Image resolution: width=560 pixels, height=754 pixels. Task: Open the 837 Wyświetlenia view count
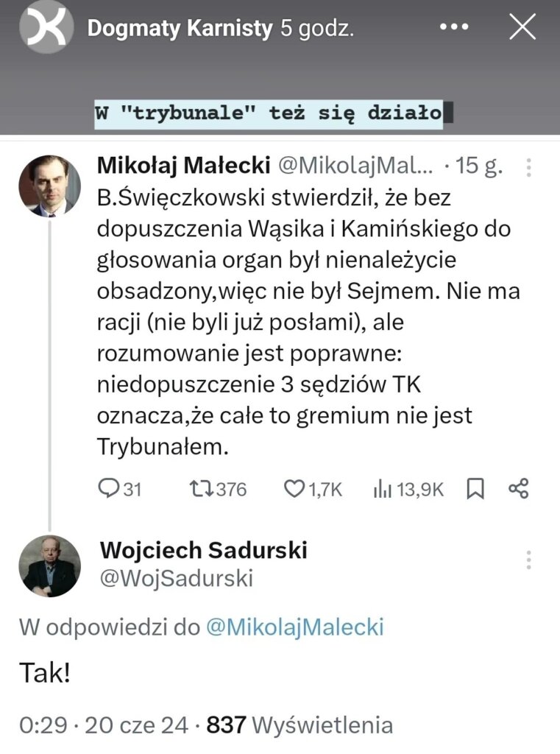(300, 725)
